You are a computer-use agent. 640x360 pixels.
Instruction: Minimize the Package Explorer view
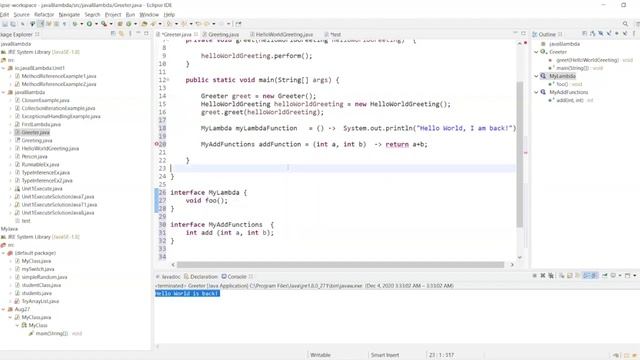tap(138, 33)
